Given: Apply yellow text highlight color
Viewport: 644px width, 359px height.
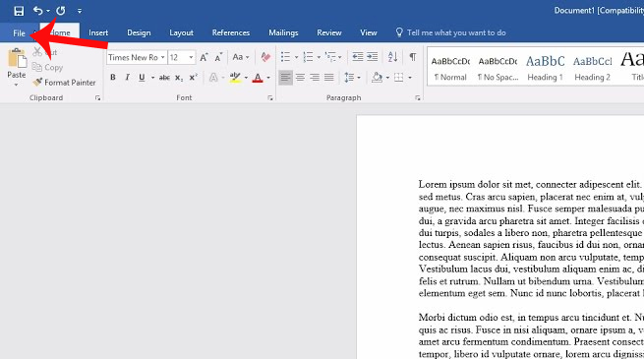Looking at the screenshot, I should click(x=235, y=78).
